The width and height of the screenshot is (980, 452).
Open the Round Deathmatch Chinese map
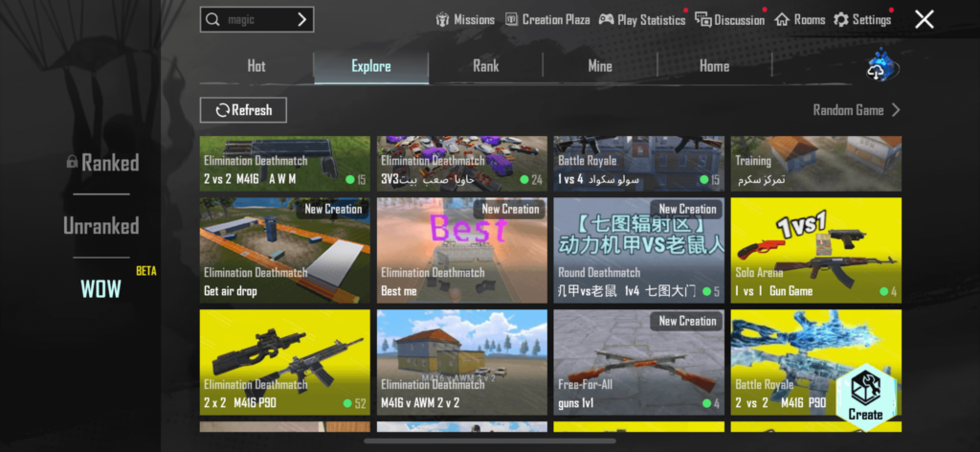pyautogui.click(x=638, y=251)
